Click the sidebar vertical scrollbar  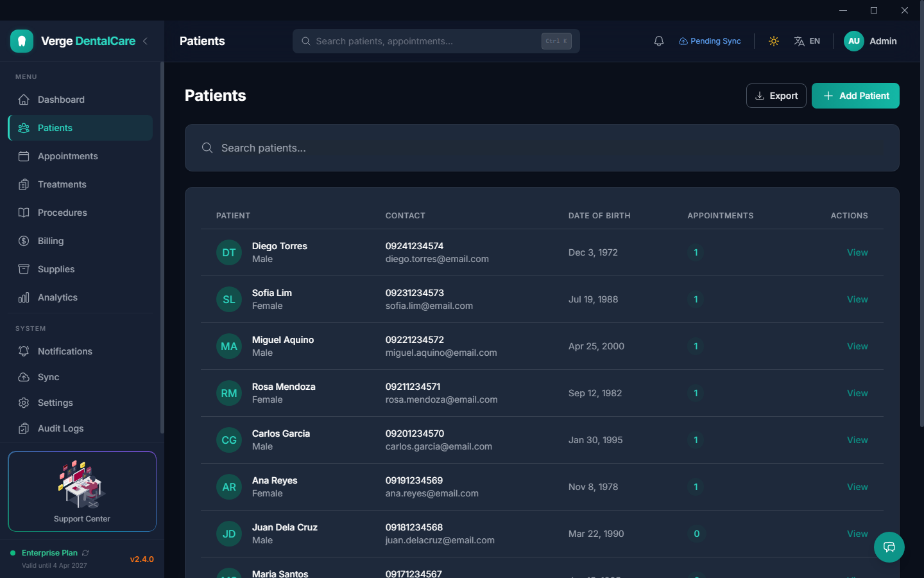[x=162, y=247]
